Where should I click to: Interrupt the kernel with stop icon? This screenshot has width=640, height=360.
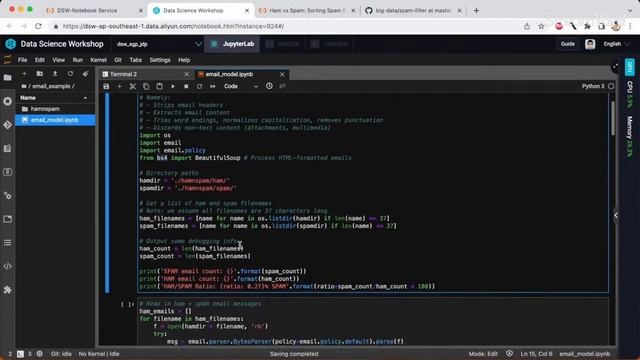point(186,87)
